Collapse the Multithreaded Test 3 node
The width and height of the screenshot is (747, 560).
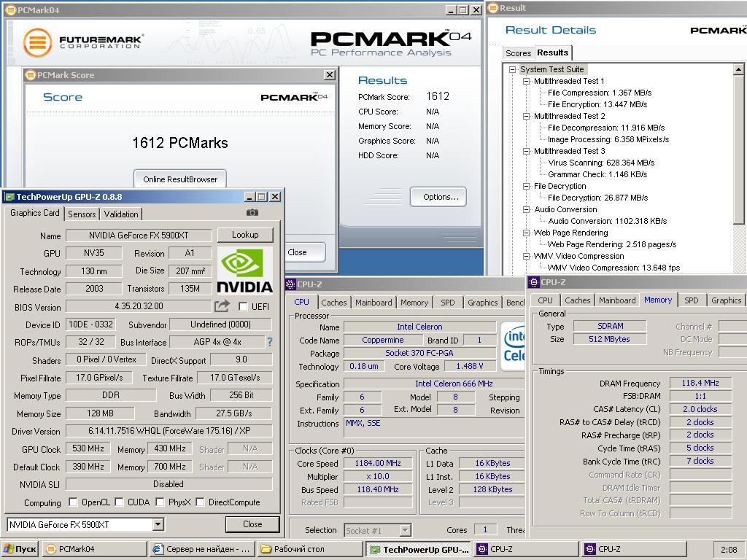(527, 151)
